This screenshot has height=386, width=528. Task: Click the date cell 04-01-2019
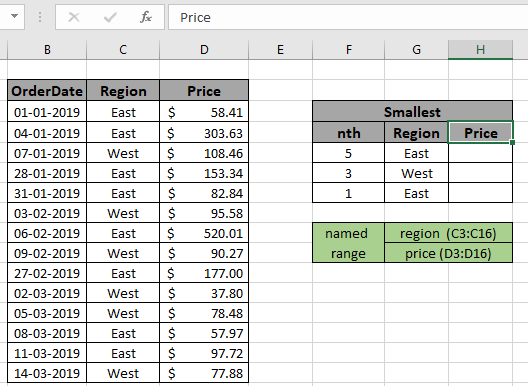click(47, 133)
